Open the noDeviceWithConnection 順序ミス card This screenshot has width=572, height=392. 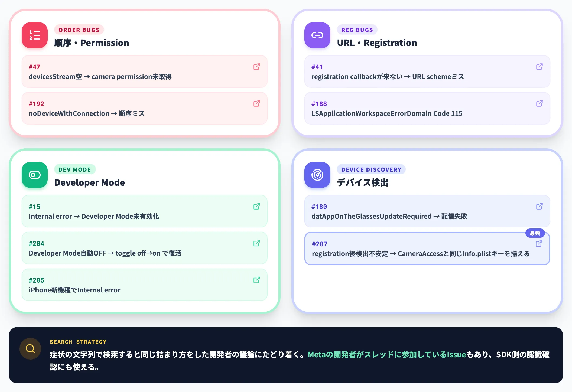coord(145,108)
